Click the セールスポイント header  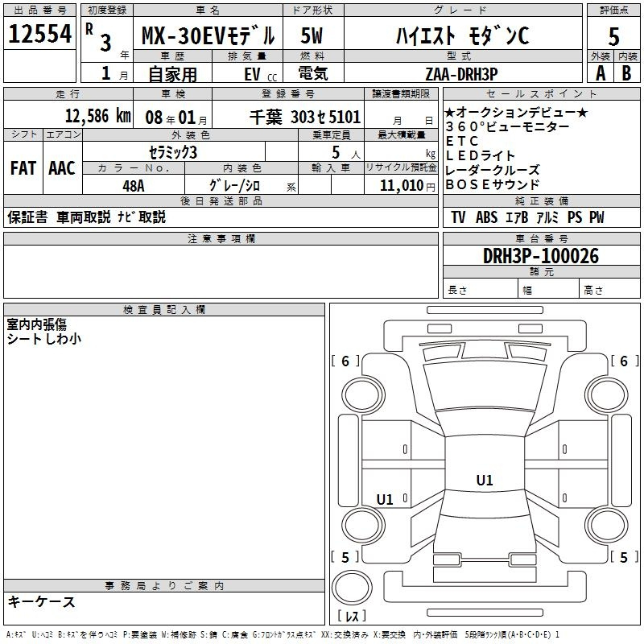coord(541,93)
